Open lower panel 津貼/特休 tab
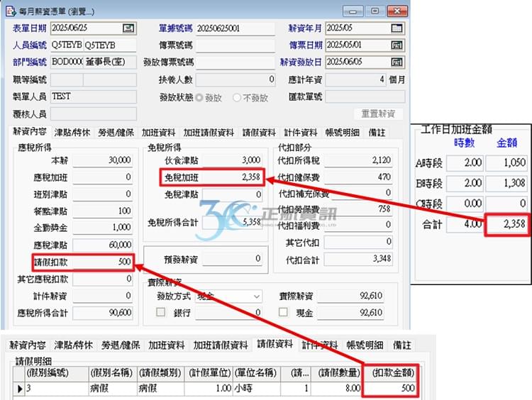 73,345
